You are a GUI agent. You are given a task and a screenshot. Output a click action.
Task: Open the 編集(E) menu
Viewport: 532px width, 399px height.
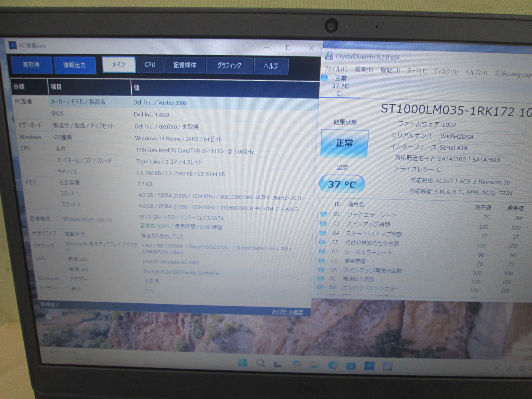(x=364, y=69)
